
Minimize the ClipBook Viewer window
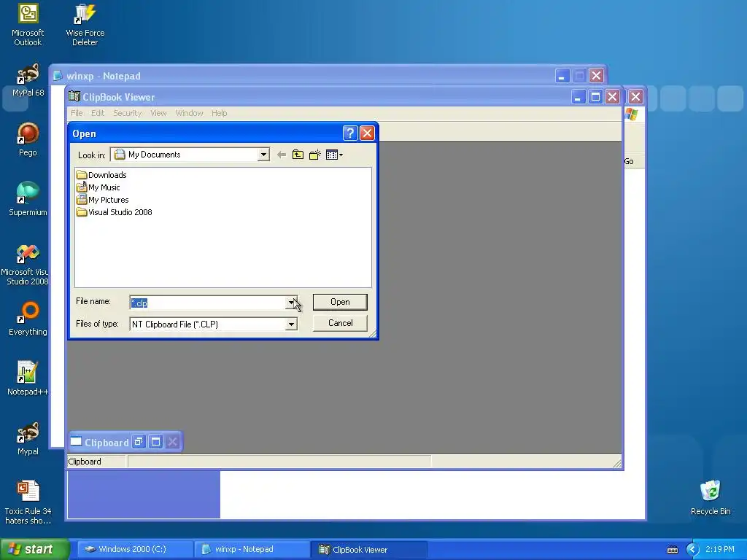coord(578,97)
